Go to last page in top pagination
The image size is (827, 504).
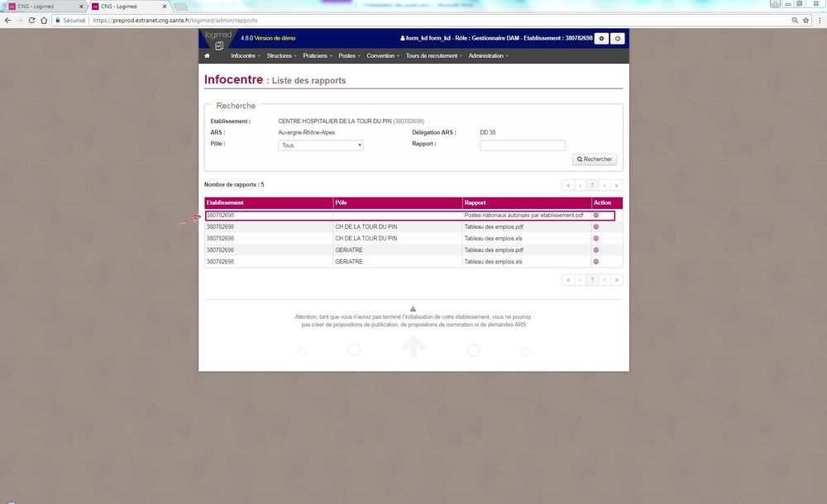(617, 185)
